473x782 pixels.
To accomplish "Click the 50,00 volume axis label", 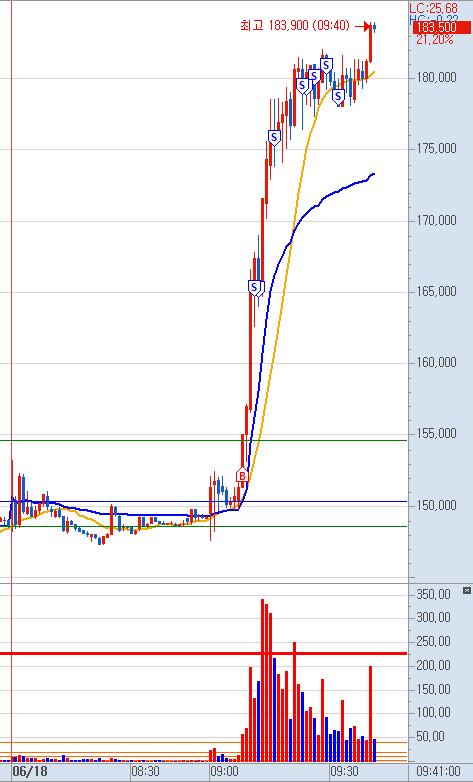I will pos(431,736).
